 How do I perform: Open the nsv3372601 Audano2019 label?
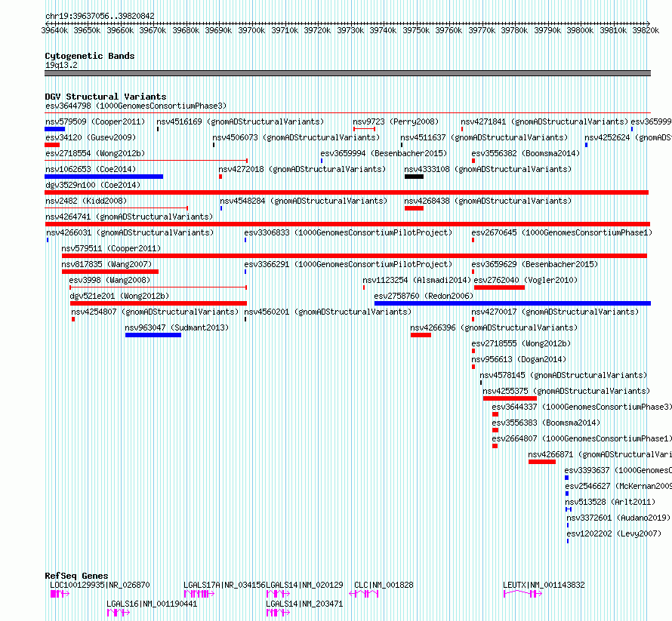618,518
